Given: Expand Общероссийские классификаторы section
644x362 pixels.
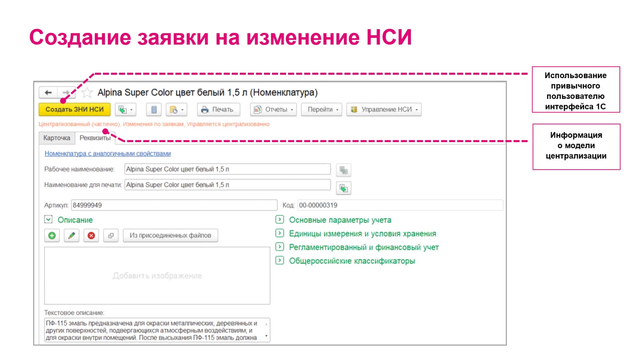Looking at the screenshot, I should point(279,260).
